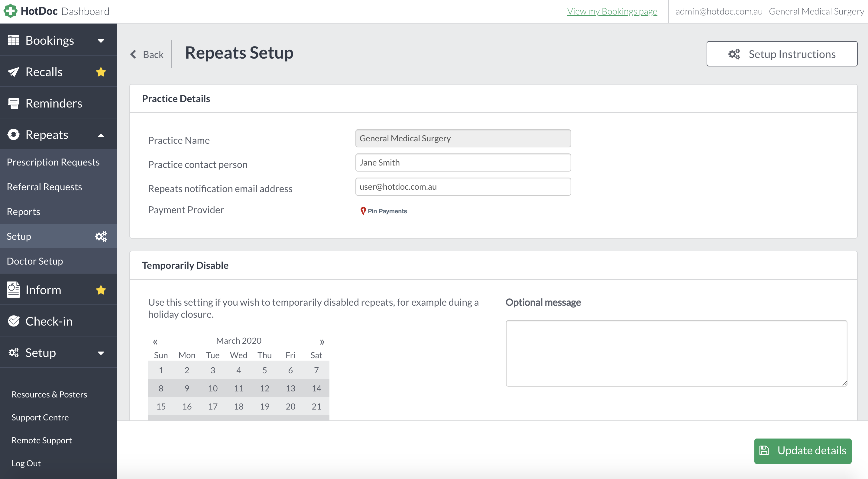Viewport: 868px width, 479px height.
Task: Go to previous month in calendar
Action: [x=155, y=342]
